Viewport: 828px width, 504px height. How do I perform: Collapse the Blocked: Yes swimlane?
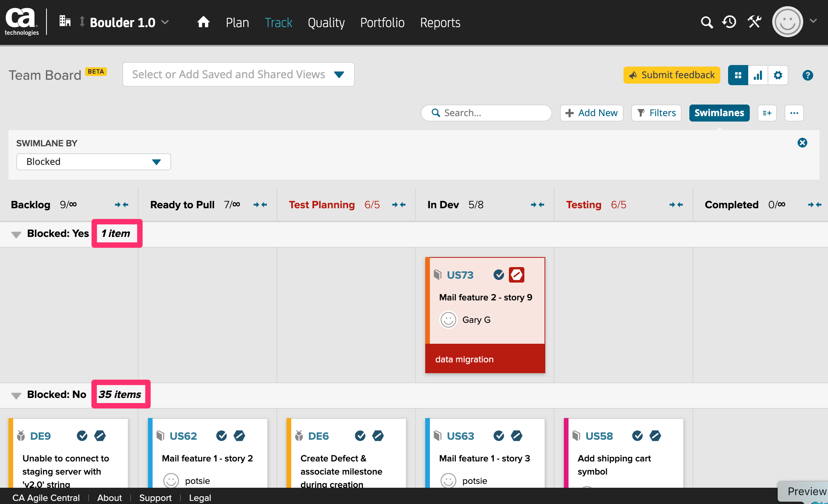click(16, 234)
